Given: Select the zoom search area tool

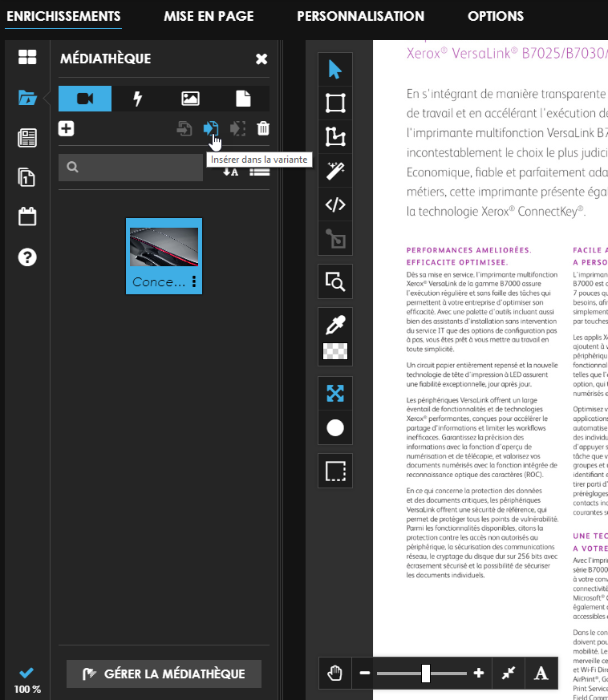Looking at the screenshot, I should tap(335, 281).
